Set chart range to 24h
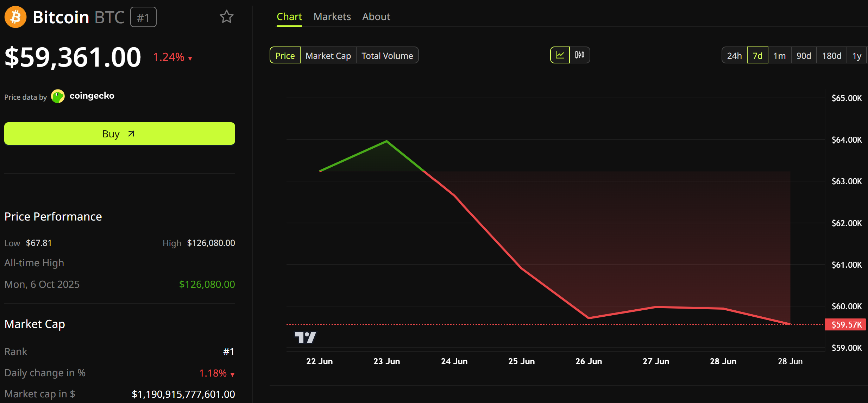The width and height of the screenshot is (868, 403). 735,55
